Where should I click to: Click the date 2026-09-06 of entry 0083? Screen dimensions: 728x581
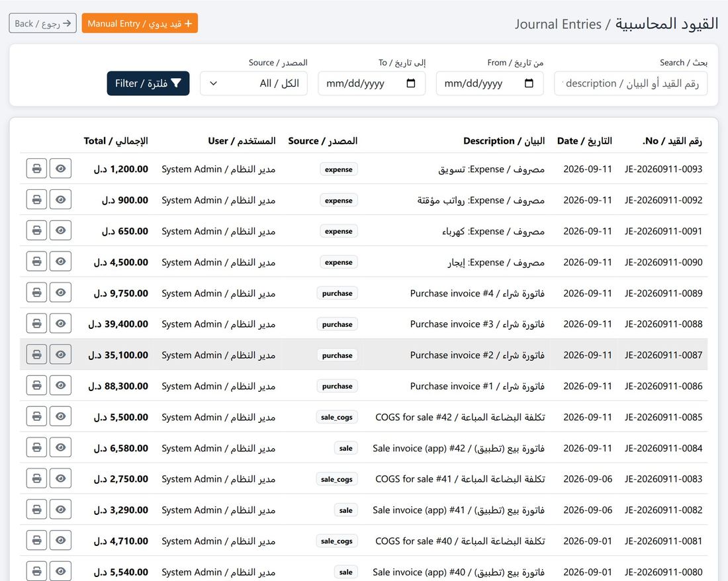pos(588,479)
